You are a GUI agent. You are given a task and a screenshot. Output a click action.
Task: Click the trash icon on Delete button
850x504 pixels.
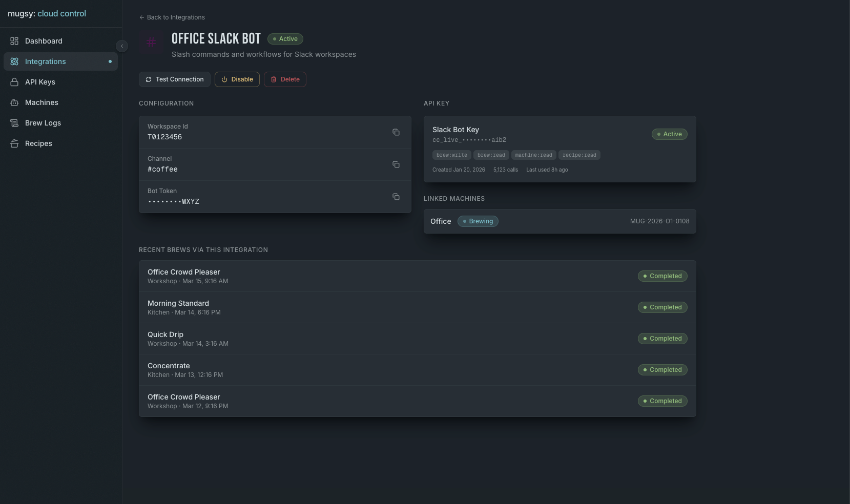[274, 79]
